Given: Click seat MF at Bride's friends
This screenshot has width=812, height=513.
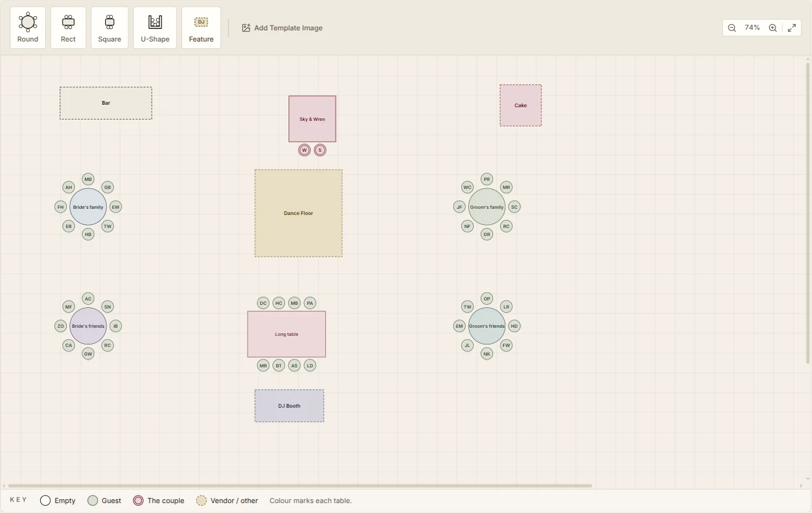Looking at the screenshot, I should pyautogui.click(x=69, y=306).
